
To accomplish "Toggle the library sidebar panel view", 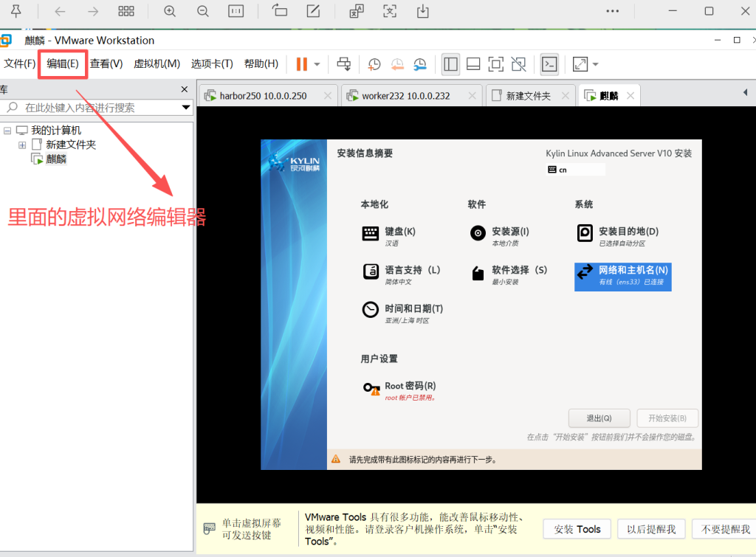I will pyautogui.click(x=450, y=64).
